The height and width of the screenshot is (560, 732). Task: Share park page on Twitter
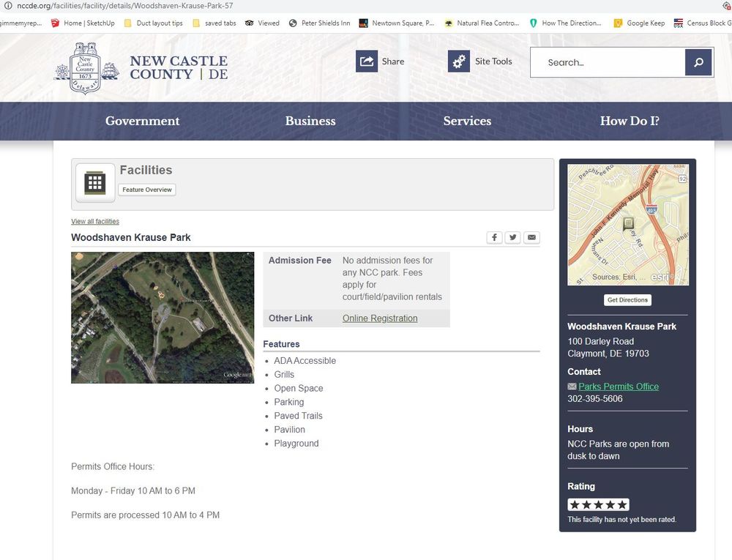click(x=513, y=237)
